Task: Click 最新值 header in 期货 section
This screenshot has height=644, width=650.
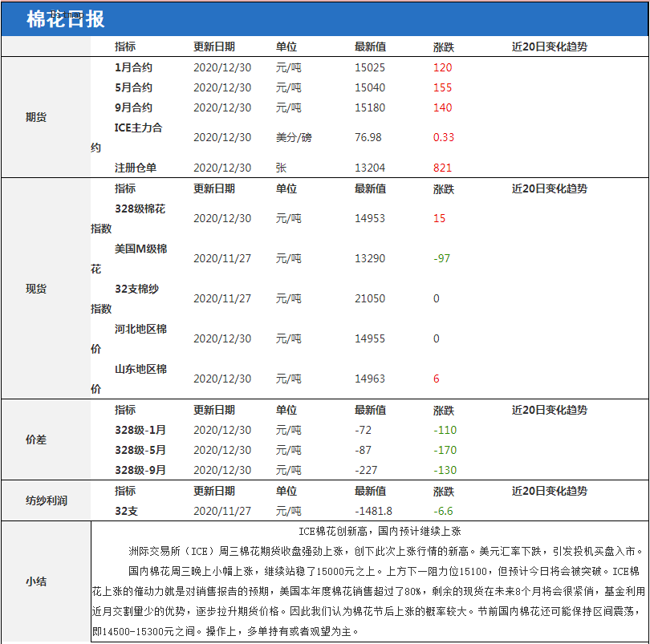Action: 370,47
